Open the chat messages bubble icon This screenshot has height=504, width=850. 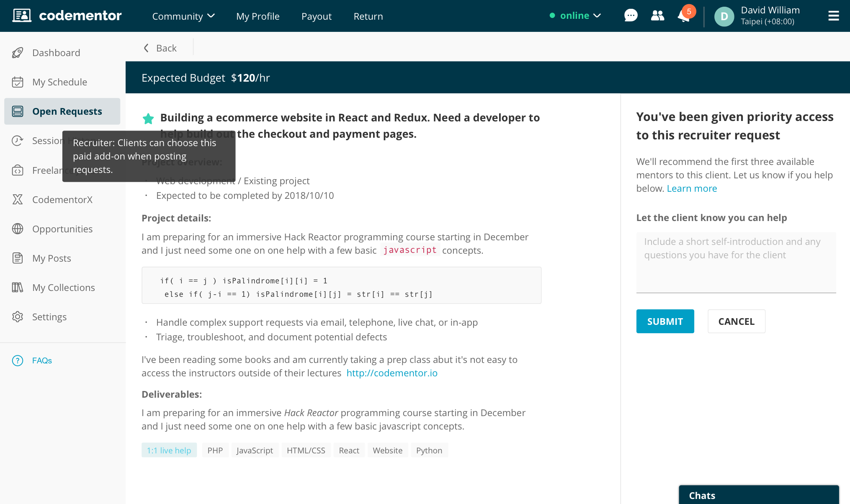point(631,16)
